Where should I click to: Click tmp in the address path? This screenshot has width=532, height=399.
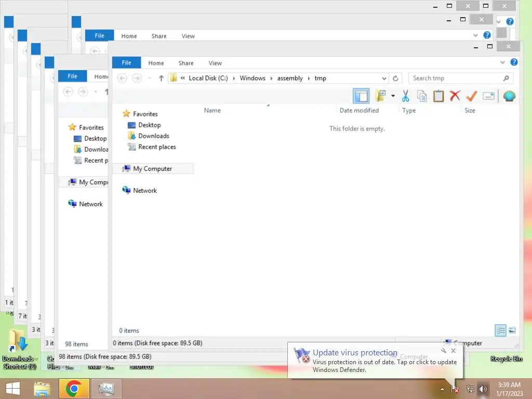click(320, 78)
